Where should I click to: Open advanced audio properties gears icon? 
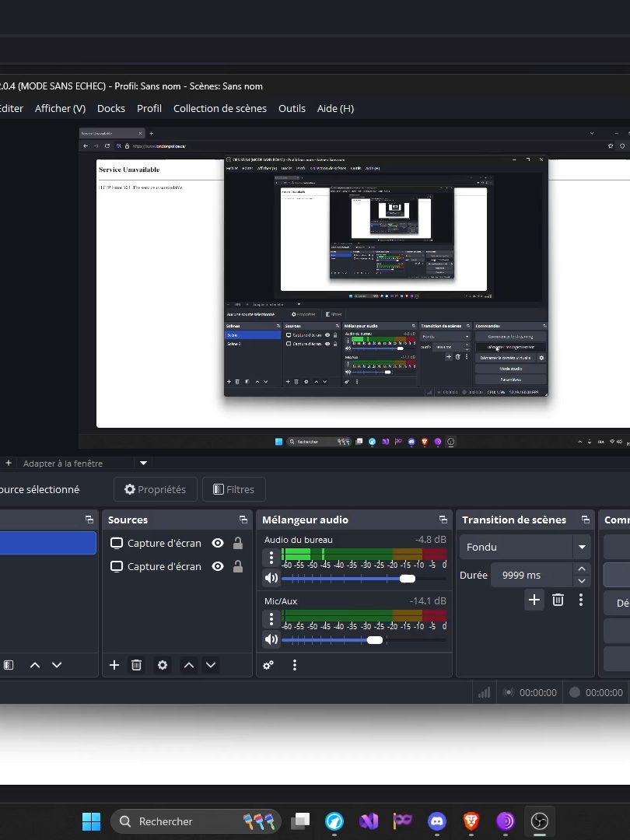tap(268, 665)
